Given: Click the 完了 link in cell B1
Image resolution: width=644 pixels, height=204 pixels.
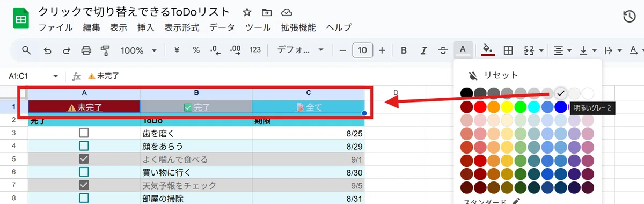Looking at the screenshot, I should [x=202, y=107].
